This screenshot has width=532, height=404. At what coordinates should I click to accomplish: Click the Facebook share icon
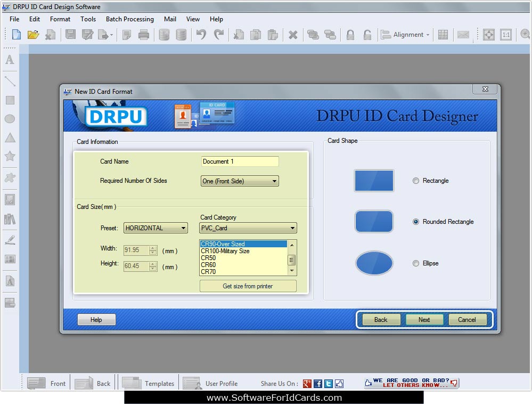tap(317, 384)
